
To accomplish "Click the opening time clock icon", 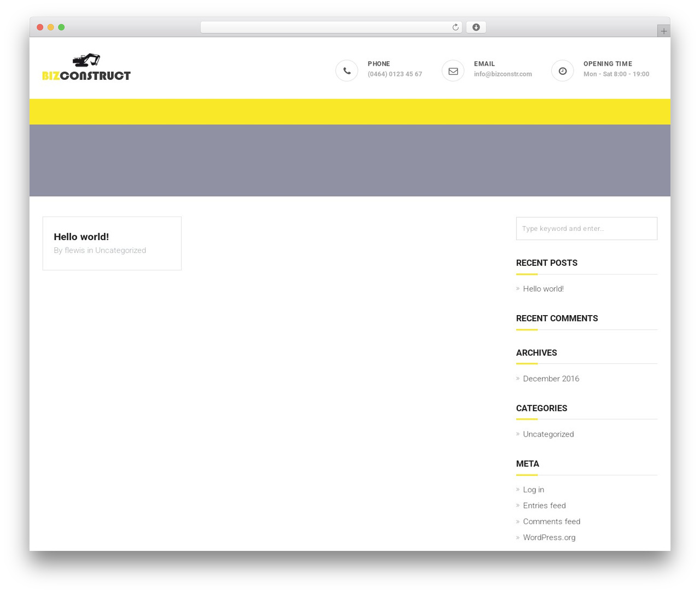I will point(562,71).
